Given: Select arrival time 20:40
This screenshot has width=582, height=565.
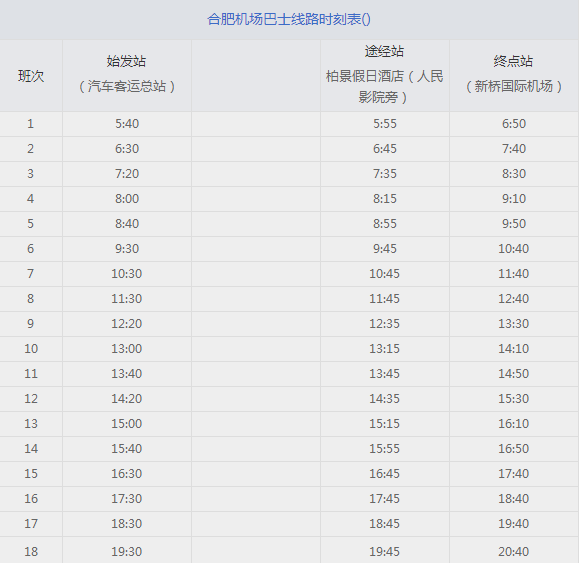Looking at the screenshot, I should tap(513, 552).
